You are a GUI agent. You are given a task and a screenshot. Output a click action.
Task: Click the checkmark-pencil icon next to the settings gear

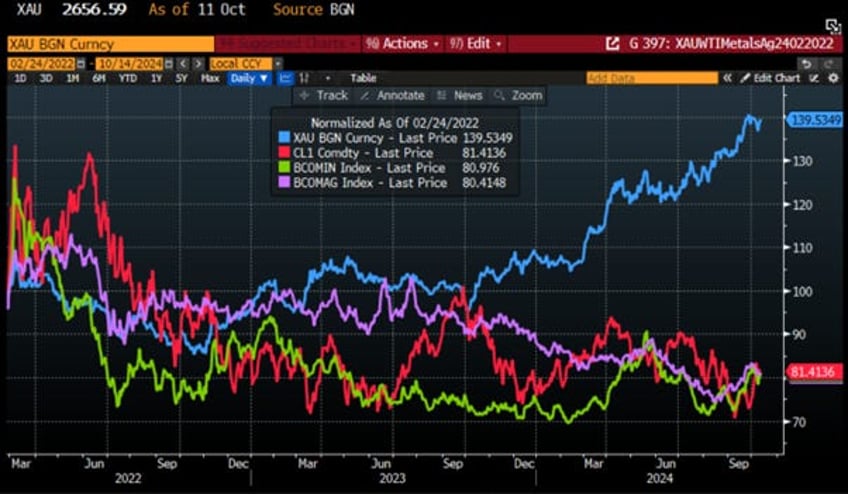pyautogui.click(x=814, y=78)
